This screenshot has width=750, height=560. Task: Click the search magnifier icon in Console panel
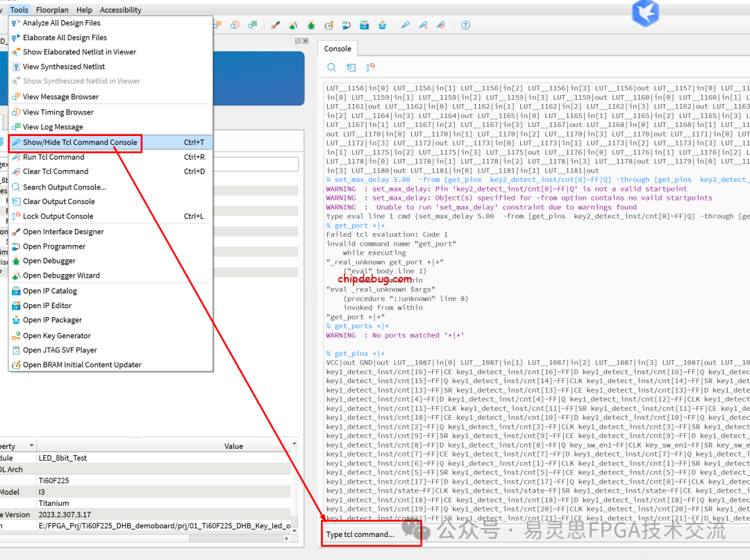click(332, 67)
